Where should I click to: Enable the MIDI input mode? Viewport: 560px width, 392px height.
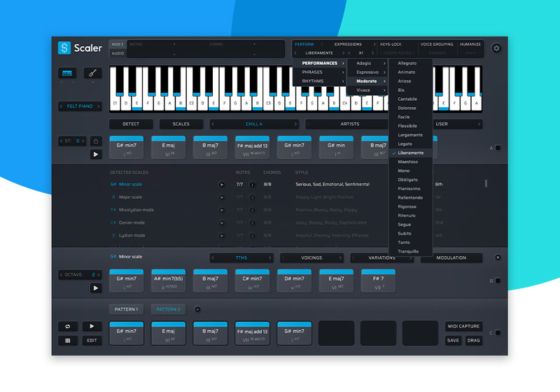coord(118,44)
